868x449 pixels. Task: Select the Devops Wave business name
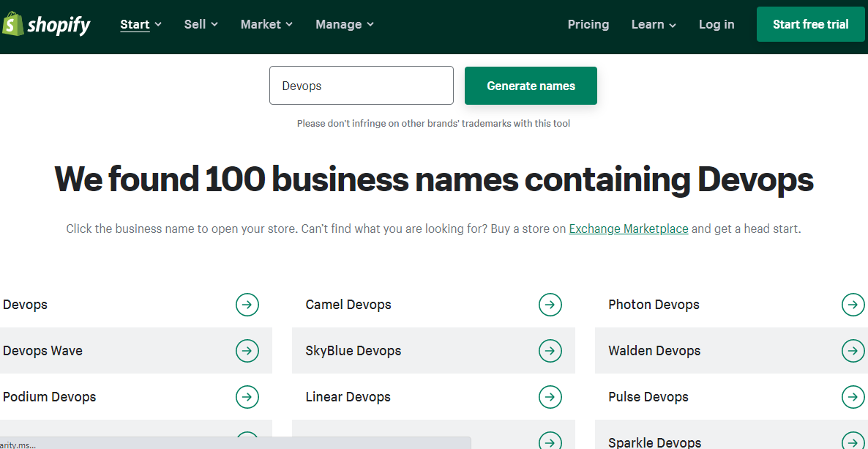click(42, 350)
